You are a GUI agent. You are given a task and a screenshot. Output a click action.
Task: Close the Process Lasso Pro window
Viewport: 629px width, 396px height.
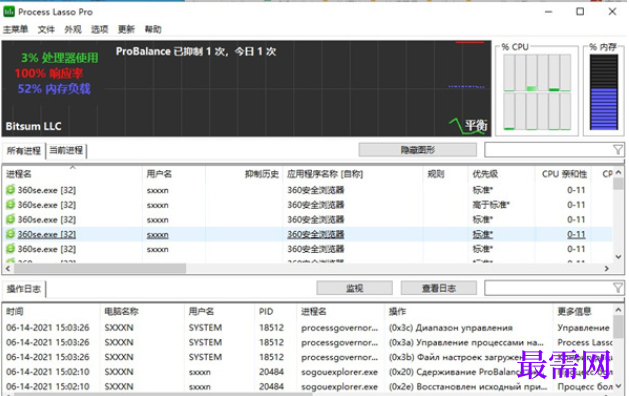point(612,12)
